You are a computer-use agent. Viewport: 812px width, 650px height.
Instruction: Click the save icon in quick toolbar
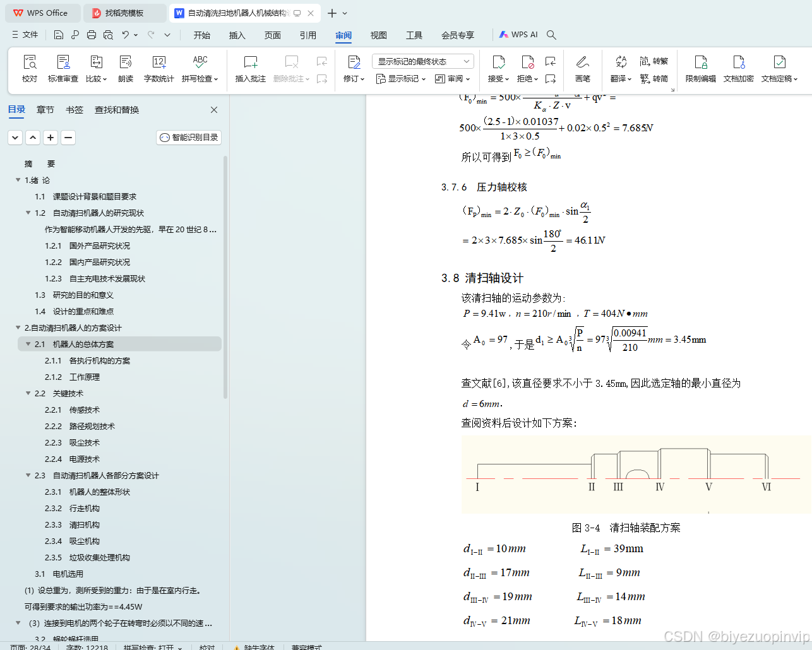(x=59, y=35)
